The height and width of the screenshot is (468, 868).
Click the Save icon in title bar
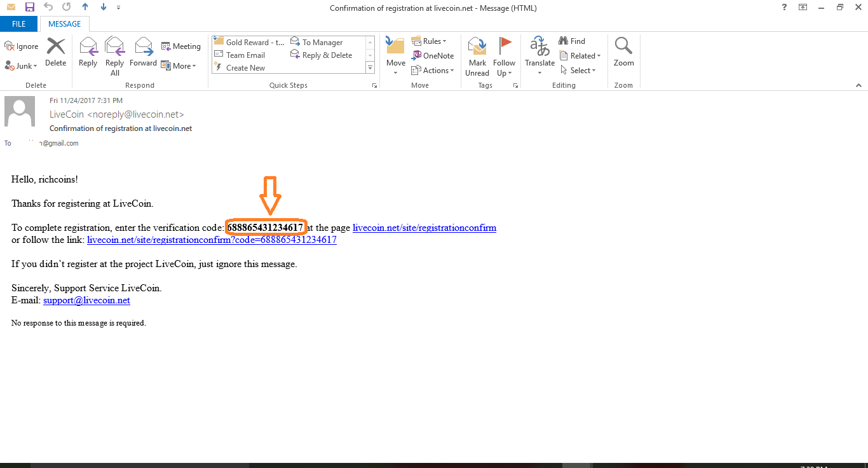click(x=29, y=8)
